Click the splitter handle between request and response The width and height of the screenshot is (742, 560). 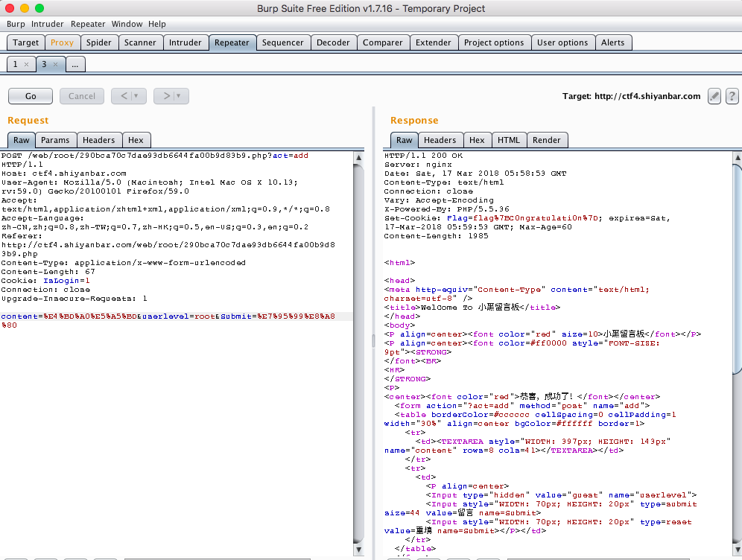click(373, 340)
